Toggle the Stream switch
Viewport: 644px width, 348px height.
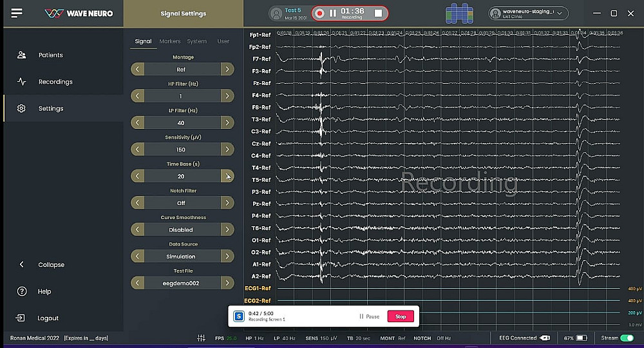pos(627,338)
